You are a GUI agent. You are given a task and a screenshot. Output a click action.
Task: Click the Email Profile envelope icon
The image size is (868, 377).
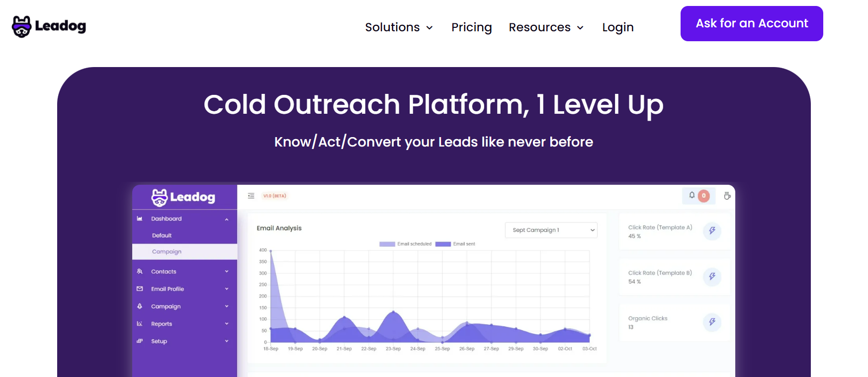pos(140,289)
